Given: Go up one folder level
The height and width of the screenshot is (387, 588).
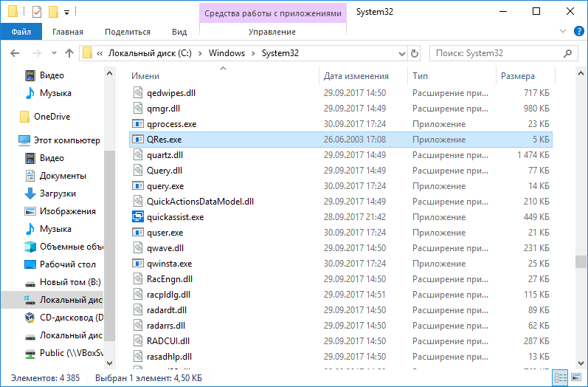Looking at the screenshot, I should [69, 53].
